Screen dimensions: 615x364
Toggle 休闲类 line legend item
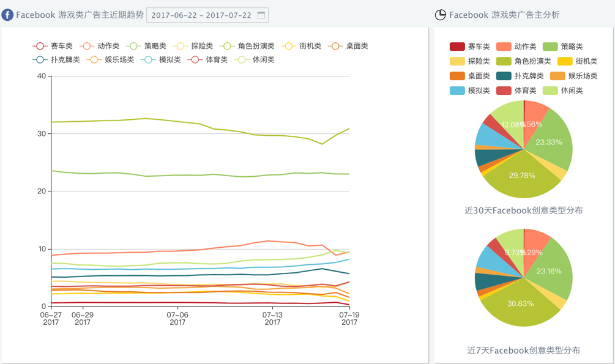click(242, 60)
